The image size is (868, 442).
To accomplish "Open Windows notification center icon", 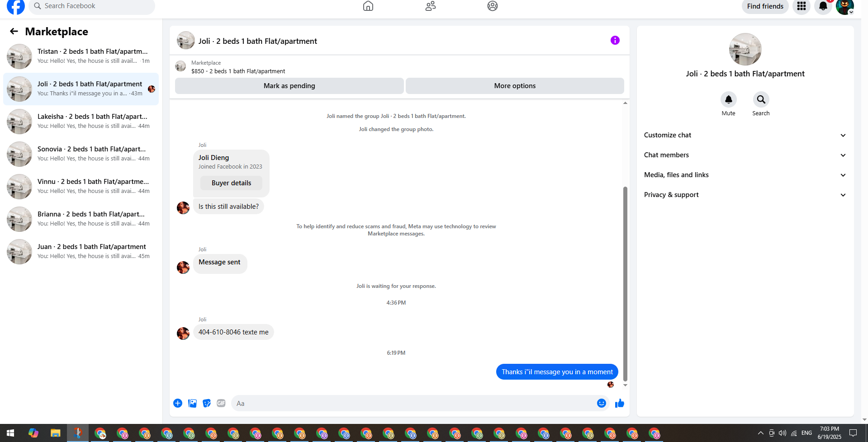I will tap(853, 433).
